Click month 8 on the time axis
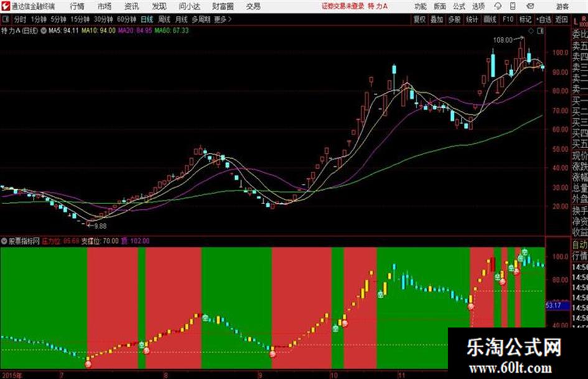 (166, 375)
